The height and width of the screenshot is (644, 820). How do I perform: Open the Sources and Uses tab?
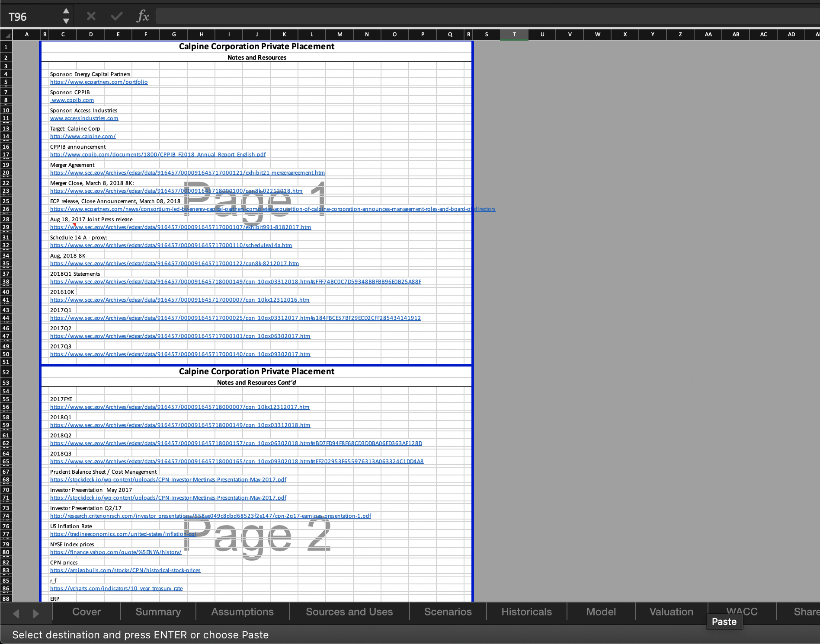349,612
